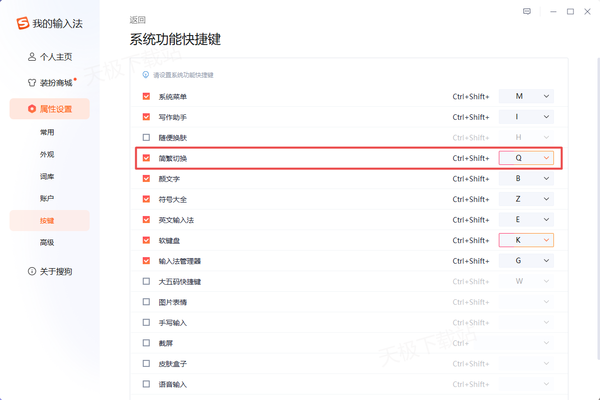The height and width of the screenshot is (400, 600).
Task: Switch to 高级 settings tab
Action: click(47, 242)
